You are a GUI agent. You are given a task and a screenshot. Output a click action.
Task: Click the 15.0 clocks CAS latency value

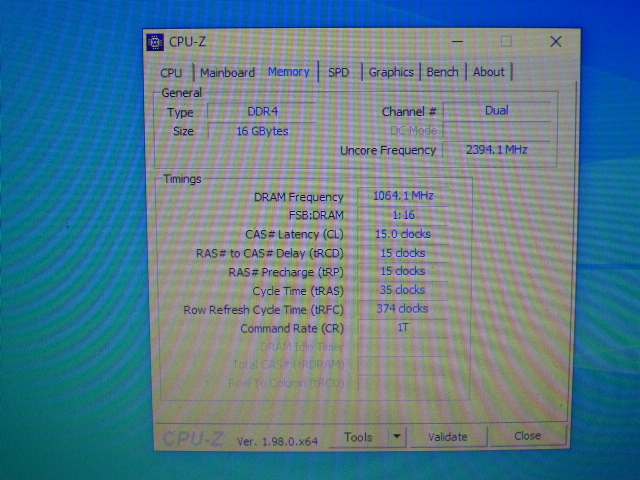tap(403, 234)
